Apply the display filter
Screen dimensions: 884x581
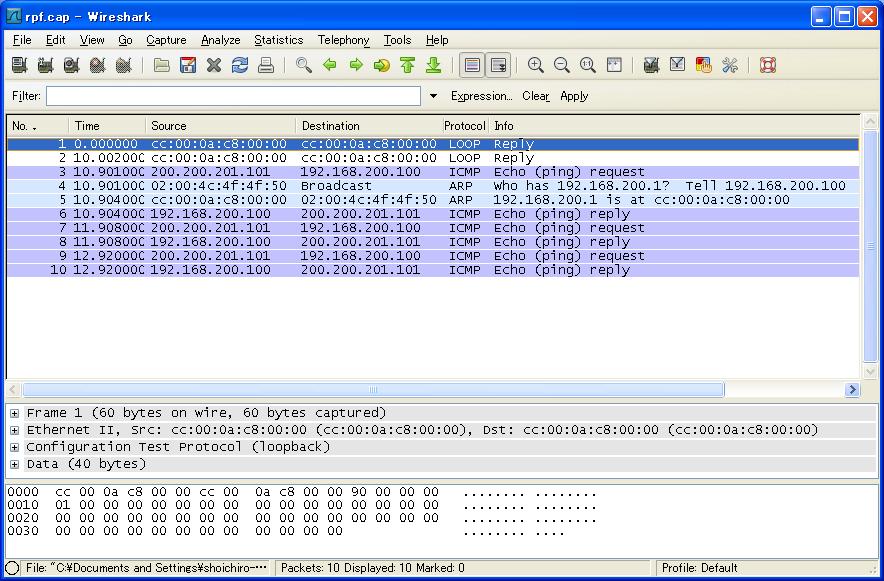click(x=574, y=96)
